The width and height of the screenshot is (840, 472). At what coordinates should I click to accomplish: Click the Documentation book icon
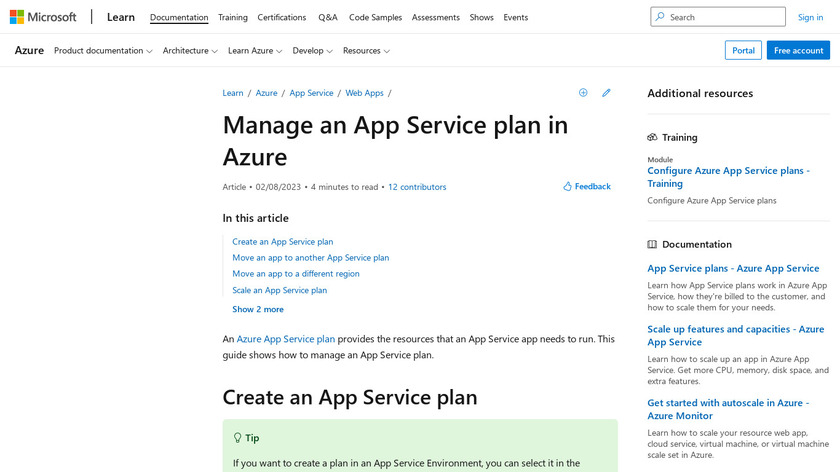point(652,244)
